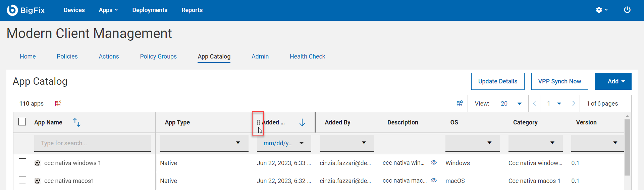Click the Windows OS cell
This screenshot has width=644, height=190.
[x=458, y=163]
